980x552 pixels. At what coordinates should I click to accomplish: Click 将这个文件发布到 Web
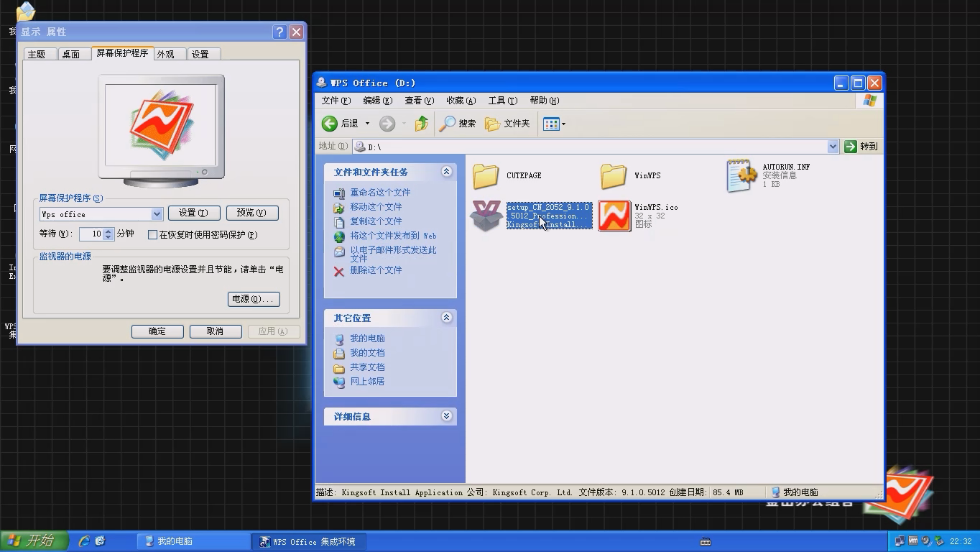(393, 236)
